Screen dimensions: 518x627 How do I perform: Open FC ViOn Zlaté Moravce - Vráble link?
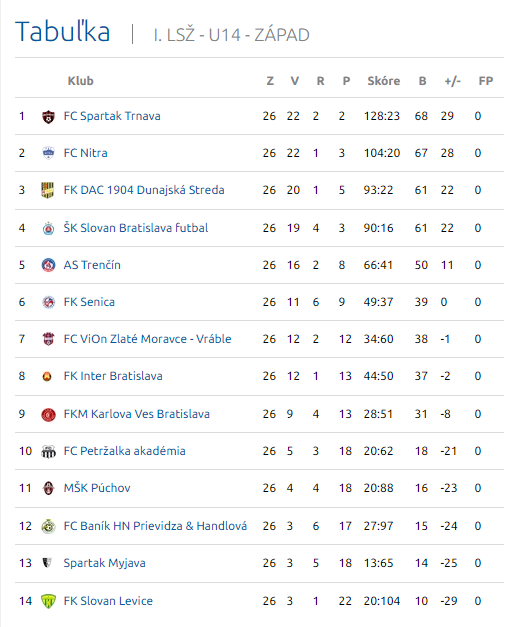pyautogui.click(x=147, y=339)
